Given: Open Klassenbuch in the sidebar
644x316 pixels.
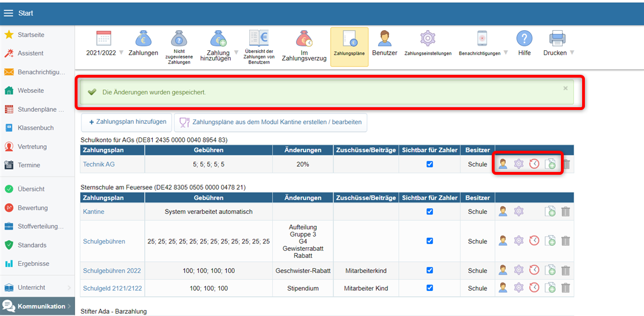Looking at the screenshot, I should coord(36,128).
